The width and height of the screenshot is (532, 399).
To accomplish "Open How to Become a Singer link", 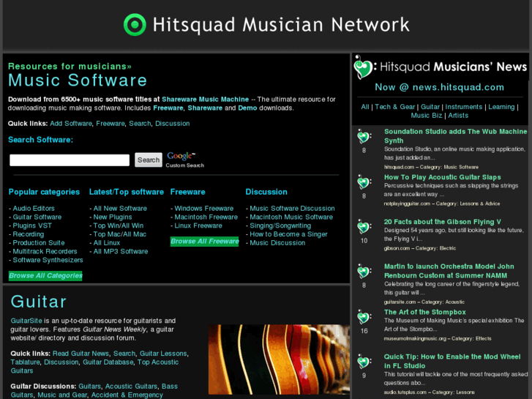I will pos(288,234).
